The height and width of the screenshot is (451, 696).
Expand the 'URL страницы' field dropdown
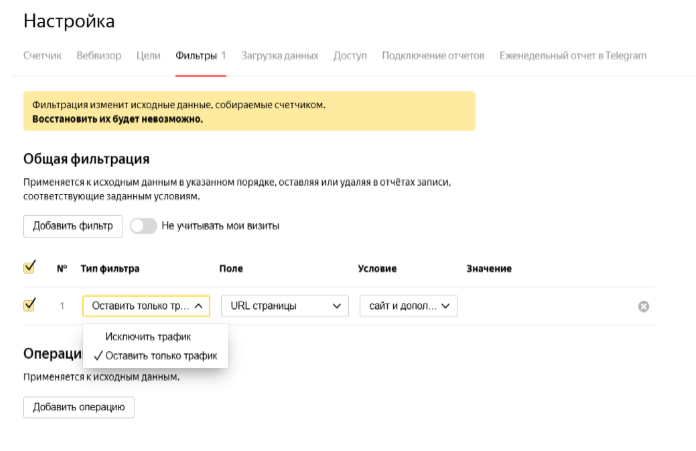tap(284, 306)
